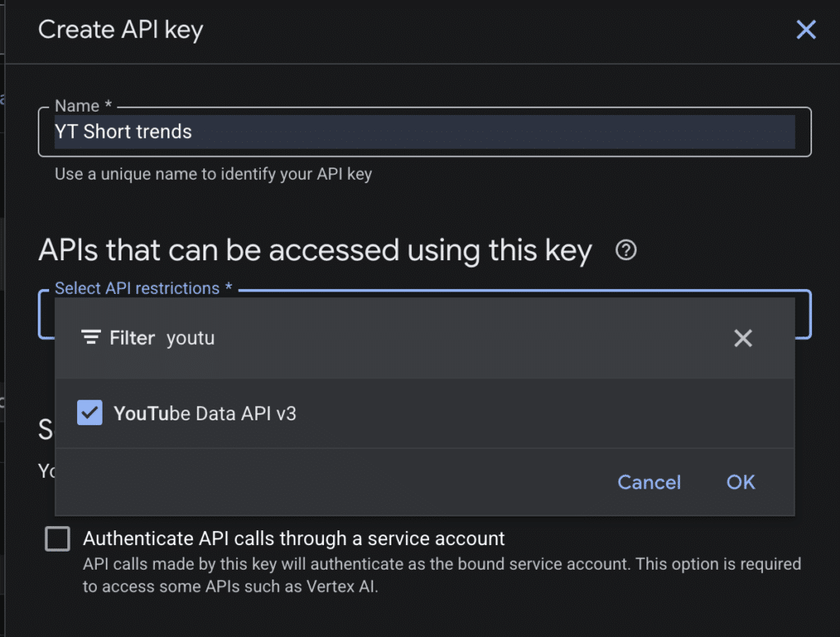Clear the 'youtu' filter with the X
The image size is (840, 637).
click(x=743, y=338)
